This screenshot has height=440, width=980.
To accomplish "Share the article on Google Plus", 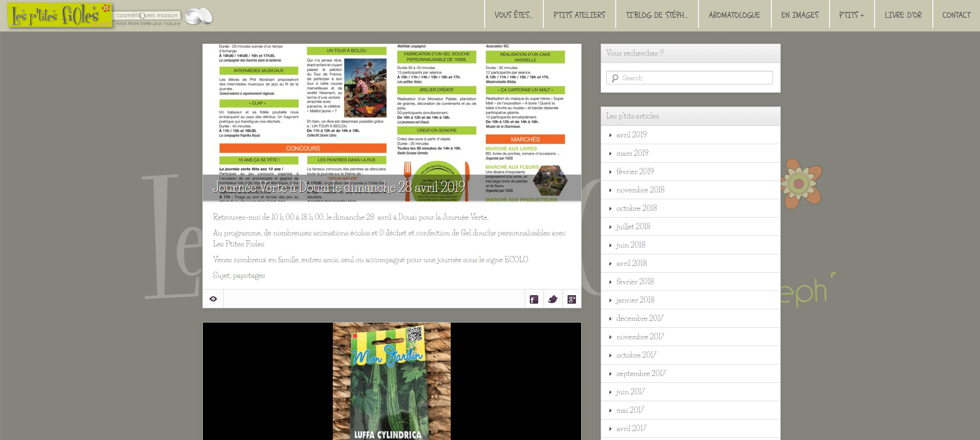I will coord(572,299).
